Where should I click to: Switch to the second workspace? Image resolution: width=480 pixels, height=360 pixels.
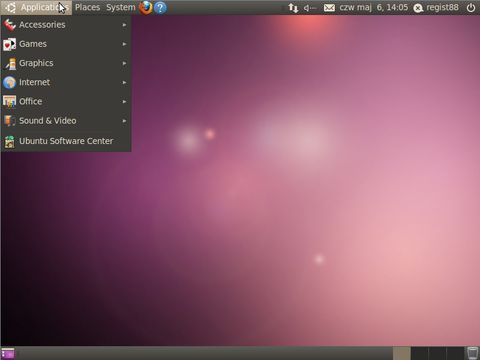419,353
